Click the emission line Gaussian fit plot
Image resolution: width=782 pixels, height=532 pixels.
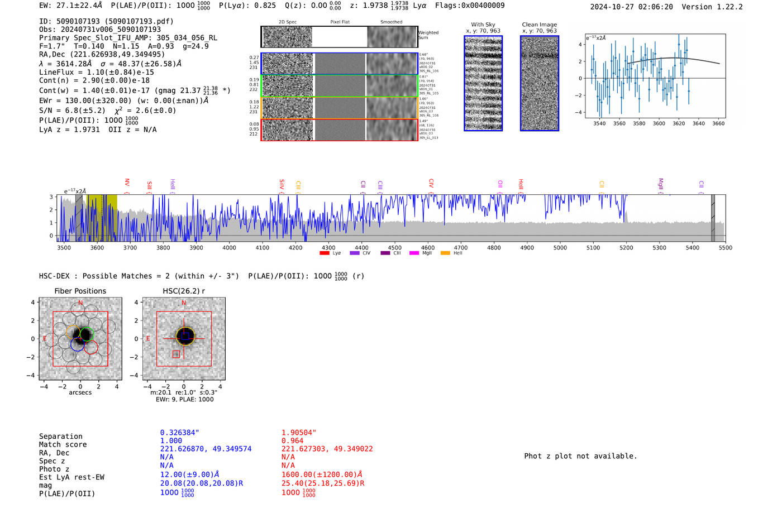(x=655, y=76)
